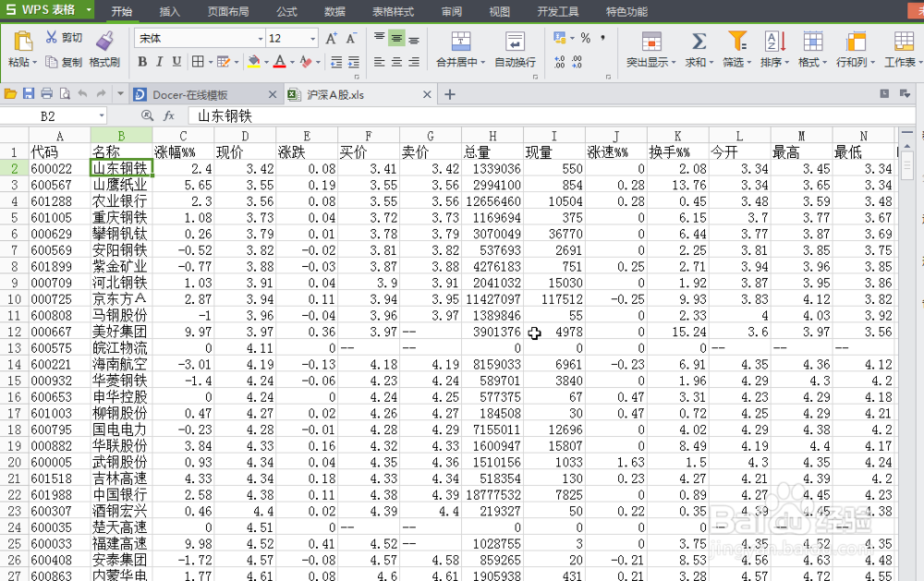Screen dimensions: 924x581
Task: Expand the Filter dropdown arrow
Action: 749,63
